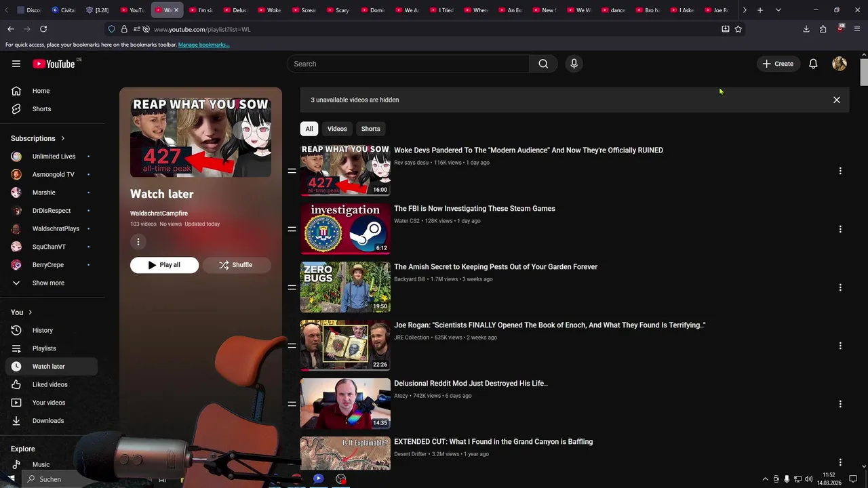Switch to the Civitai browser tab
Screen dimensions: 868x488
pos(64,10)
